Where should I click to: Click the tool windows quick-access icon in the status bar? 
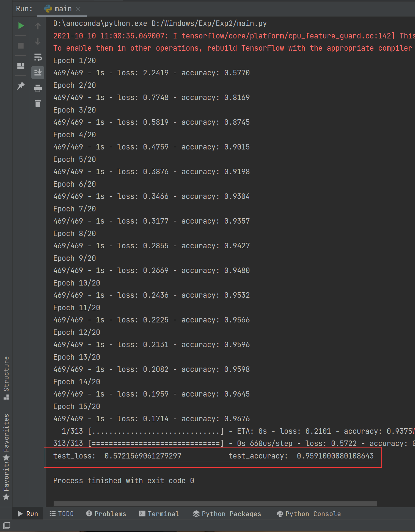(7, 526)
